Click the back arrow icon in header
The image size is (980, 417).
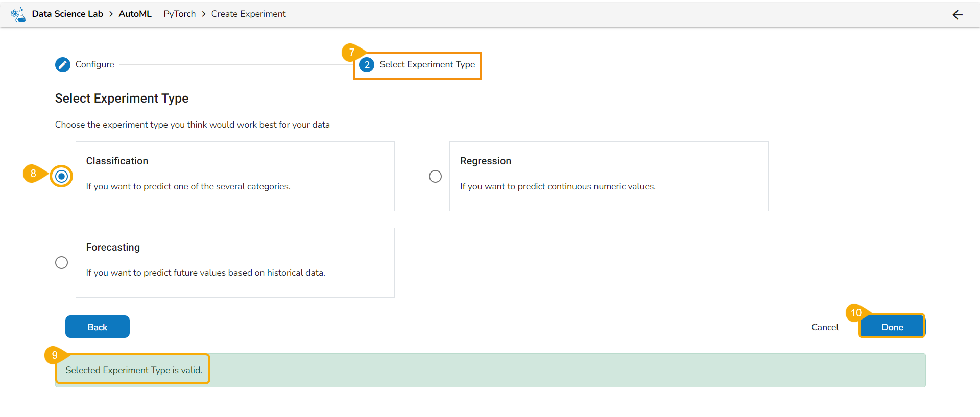point(958,15)
